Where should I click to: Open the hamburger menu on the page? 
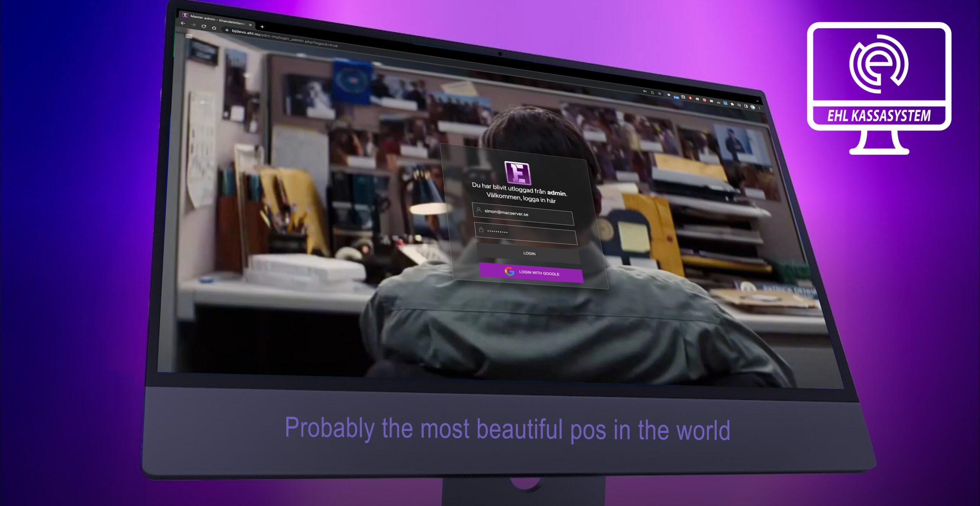point(189,36)
